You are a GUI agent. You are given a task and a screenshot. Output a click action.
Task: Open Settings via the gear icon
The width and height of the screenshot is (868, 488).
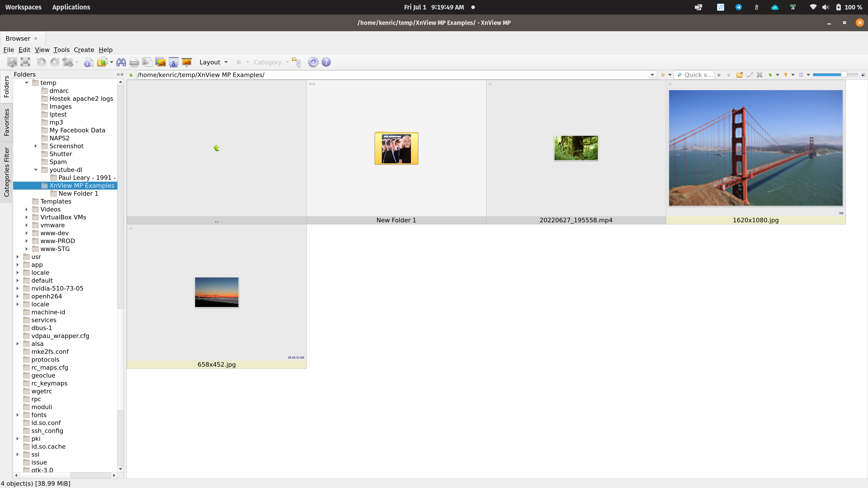313,62
